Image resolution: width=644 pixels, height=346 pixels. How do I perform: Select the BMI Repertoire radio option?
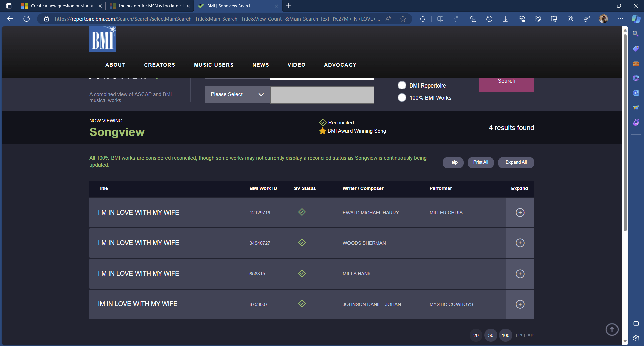coord(402,85)
